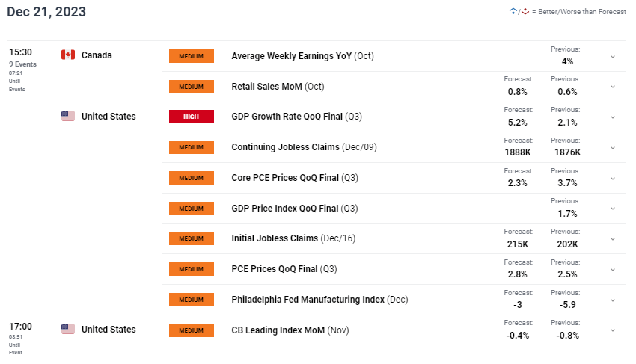Click the red worse-than-forecast legend icon
The image size is (636, 364).
coord(525,11)
